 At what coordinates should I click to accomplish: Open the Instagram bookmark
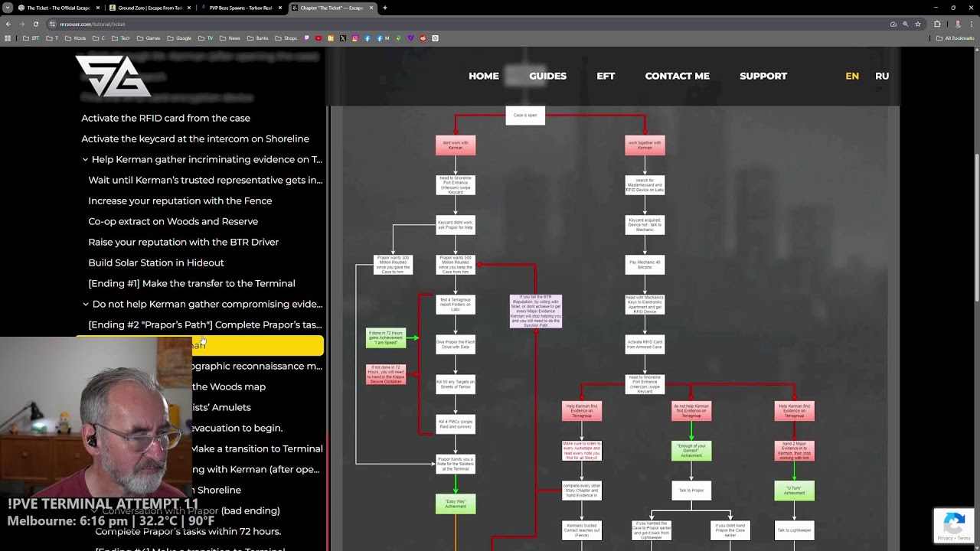[x=354, y=38]
